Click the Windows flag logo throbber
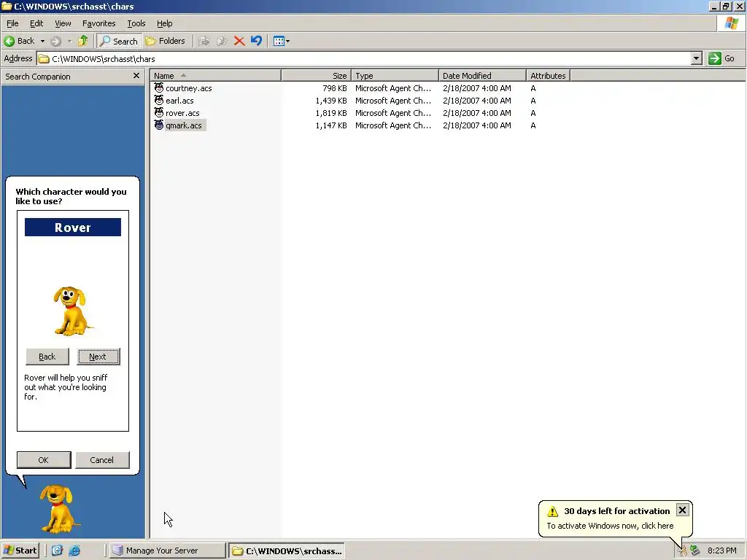 pyautogui.click(x=732, y=23)
